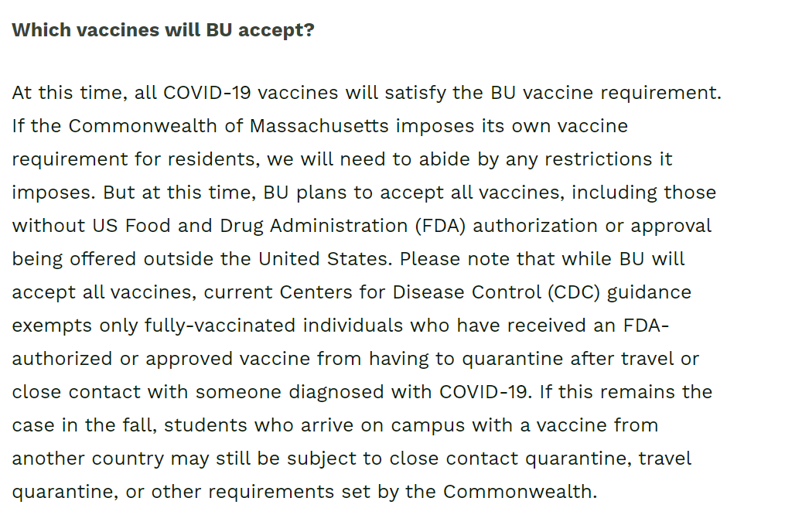Click 'US Food and Drug Administration' phrase
Image resolution: width=785 pixels, height=532 pixels.
coord(250,226)
